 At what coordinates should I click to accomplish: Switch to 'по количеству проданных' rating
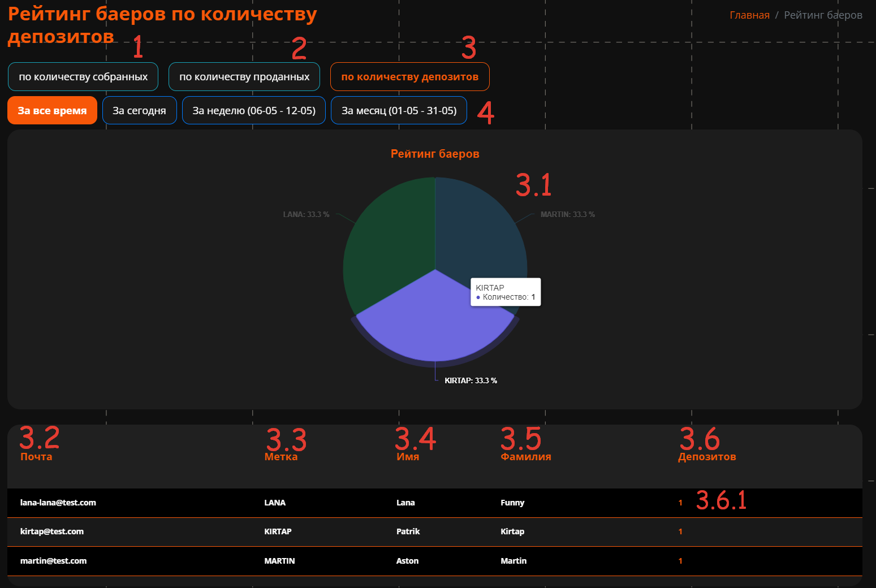click(244, 77)
